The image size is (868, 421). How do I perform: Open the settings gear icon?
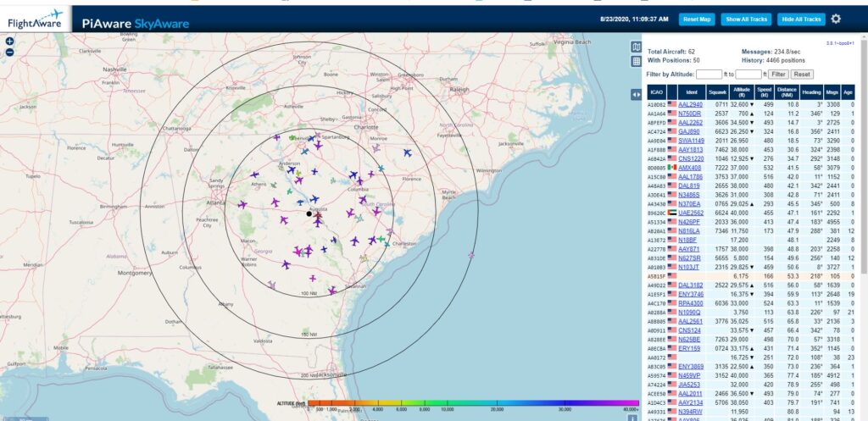click(836, 19)
